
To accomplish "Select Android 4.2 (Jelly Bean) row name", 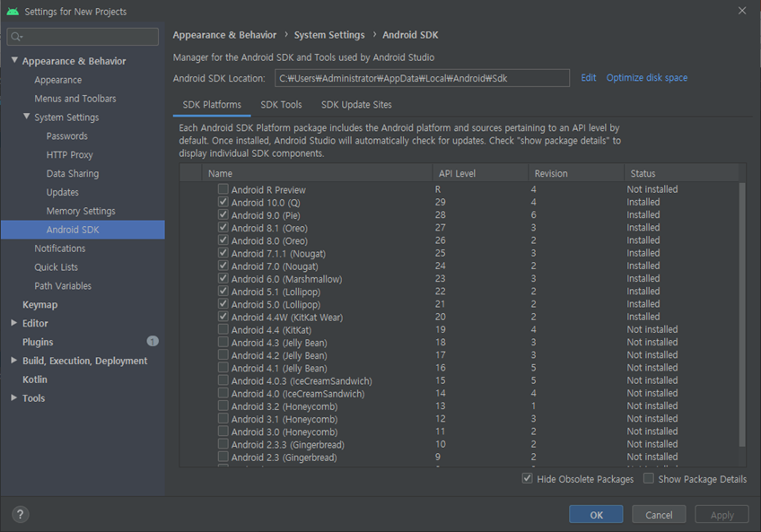I will click(279, 355).
